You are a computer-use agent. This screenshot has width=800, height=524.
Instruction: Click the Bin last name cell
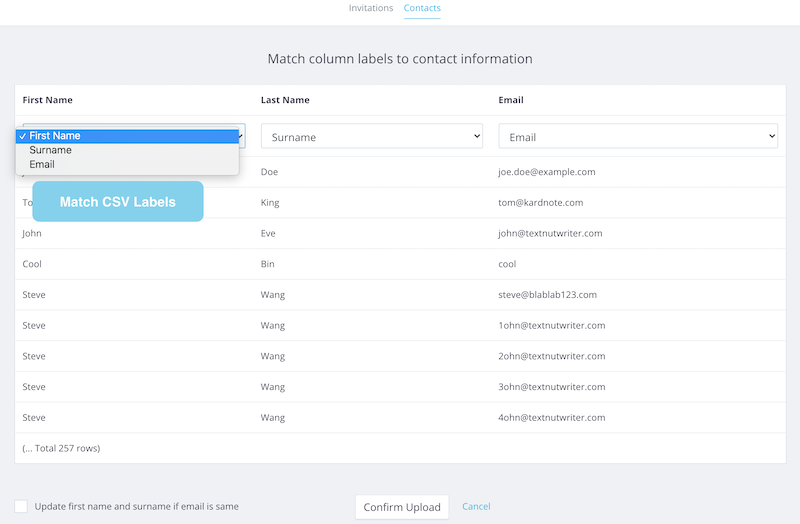pos(267,264)
